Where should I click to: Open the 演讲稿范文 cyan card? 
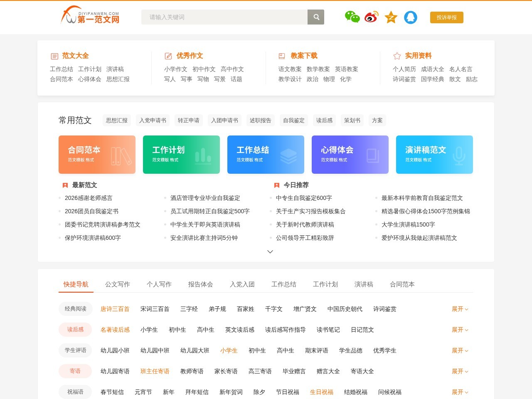(x=434, y=155)
